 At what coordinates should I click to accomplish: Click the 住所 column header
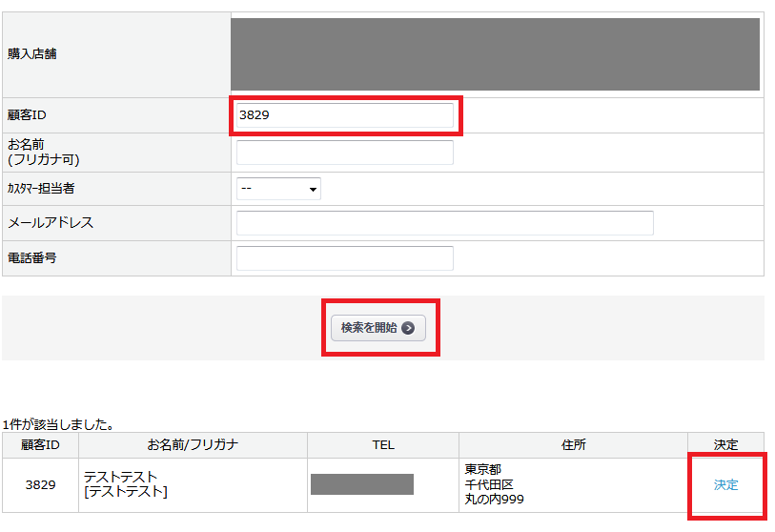click(x=573, y=445)
